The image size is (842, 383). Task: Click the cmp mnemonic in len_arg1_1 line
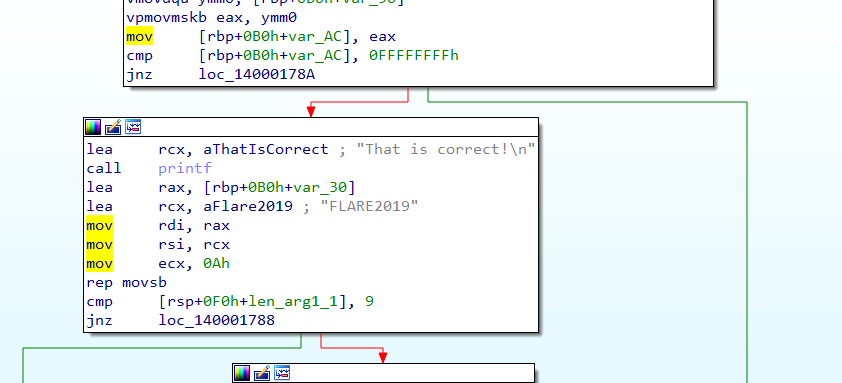click(100, 302)
